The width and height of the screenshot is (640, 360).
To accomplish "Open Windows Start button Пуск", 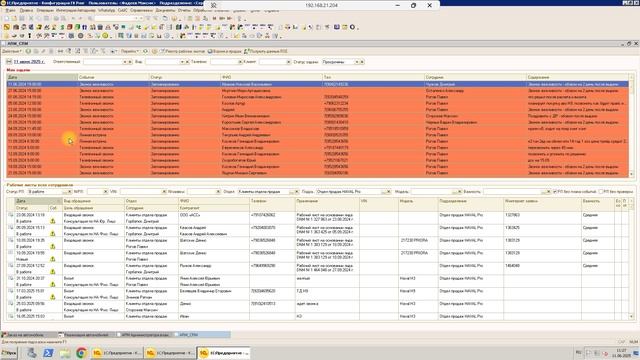I will [9, 353].
